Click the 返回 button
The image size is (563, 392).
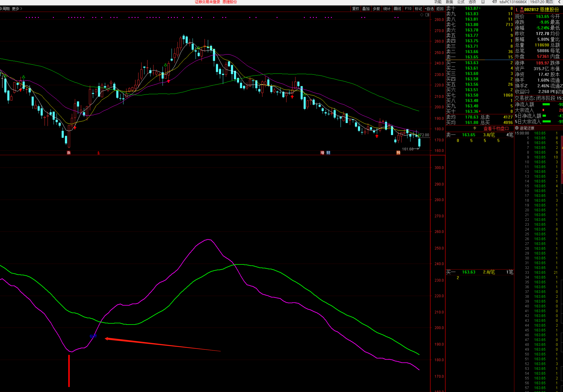click(x=440, y=9)
